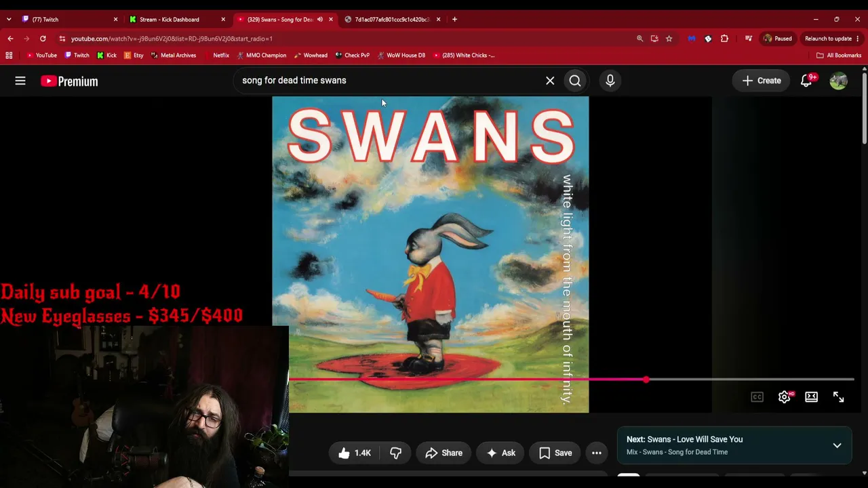Dislike the video with thumbs down
This screenshot has width=868, height=488.
click(395, 453)
